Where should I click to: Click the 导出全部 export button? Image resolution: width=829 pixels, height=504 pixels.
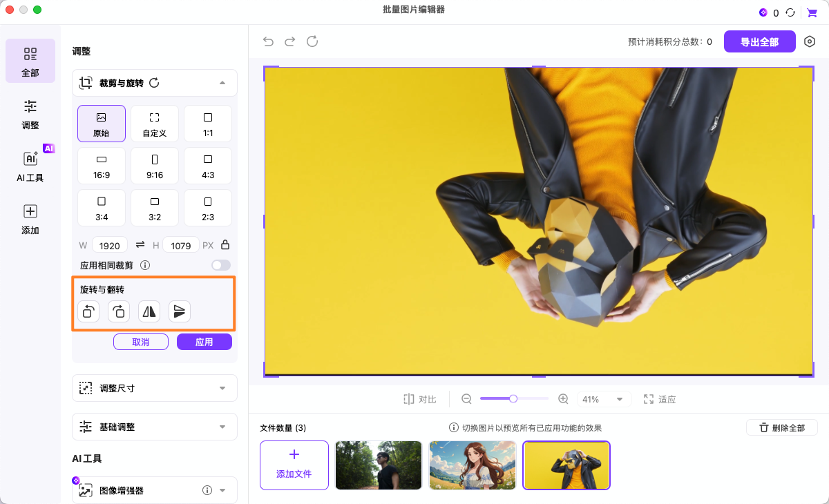[759, 41]
